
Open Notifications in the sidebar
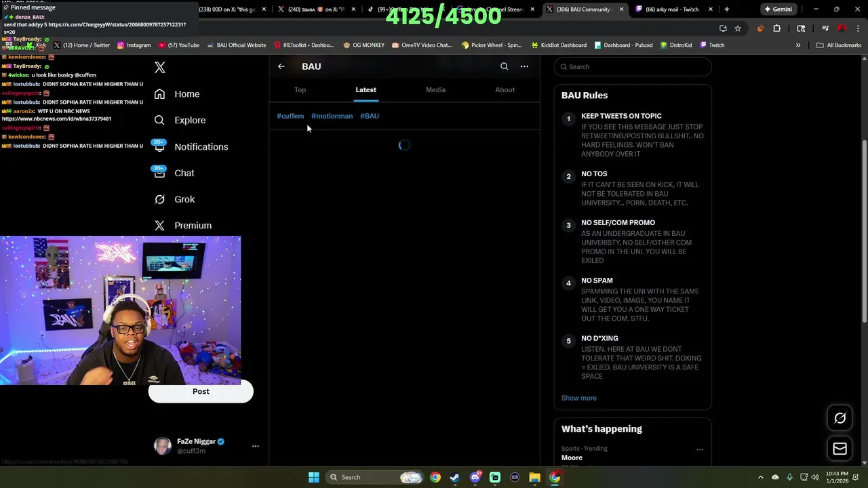(x=191, y=146)
